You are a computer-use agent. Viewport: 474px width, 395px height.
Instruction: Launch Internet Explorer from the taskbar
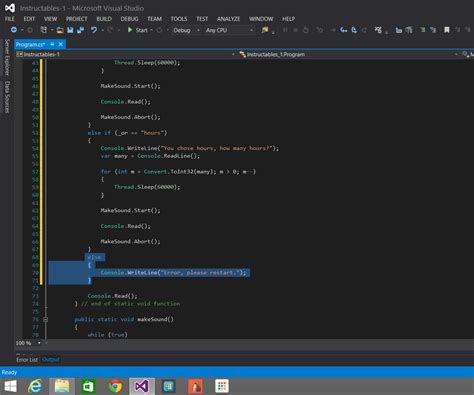pos(35,386)
